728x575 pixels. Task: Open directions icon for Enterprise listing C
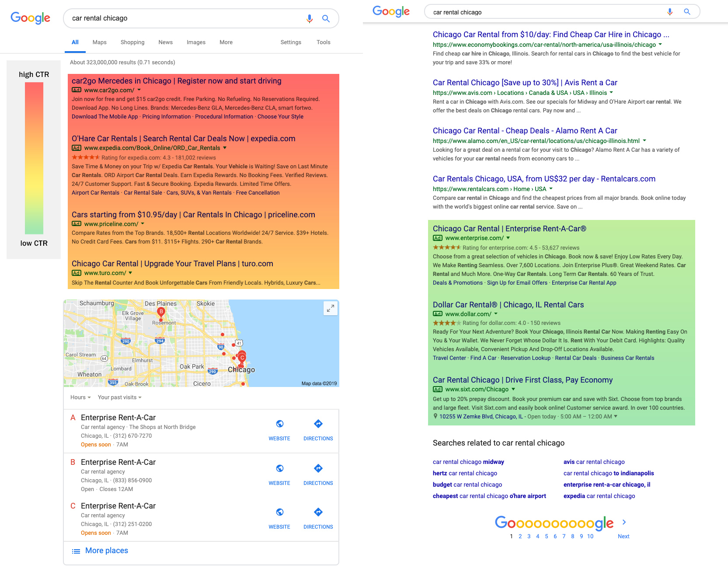click(318, 512)
